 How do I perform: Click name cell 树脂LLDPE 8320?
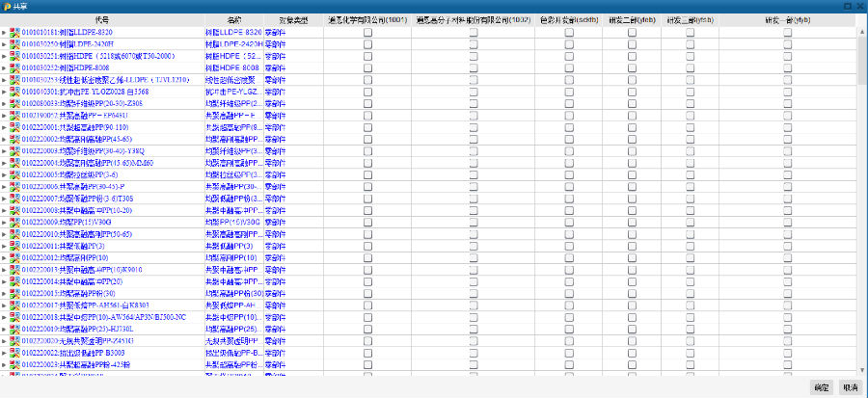233,32
